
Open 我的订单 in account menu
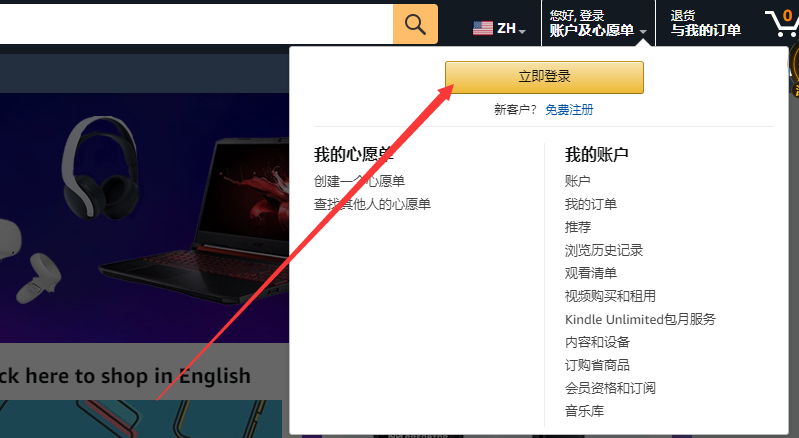[x=591, y=204]
